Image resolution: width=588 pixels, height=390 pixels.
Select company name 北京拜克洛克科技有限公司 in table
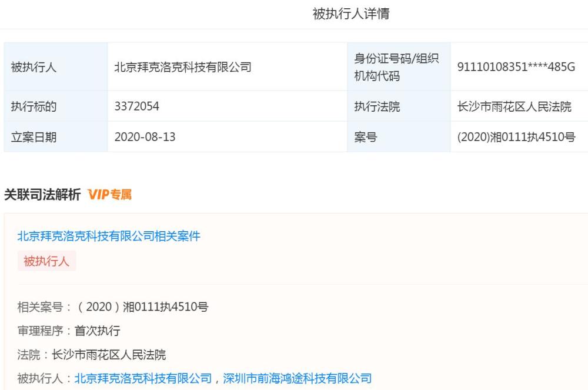[183, 67]
